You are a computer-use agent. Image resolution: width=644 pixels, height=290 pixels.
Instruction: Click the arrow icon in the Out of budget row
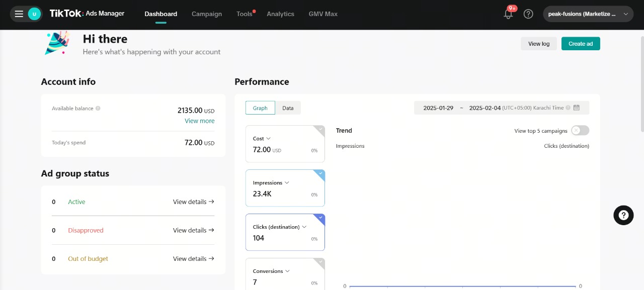211,259
